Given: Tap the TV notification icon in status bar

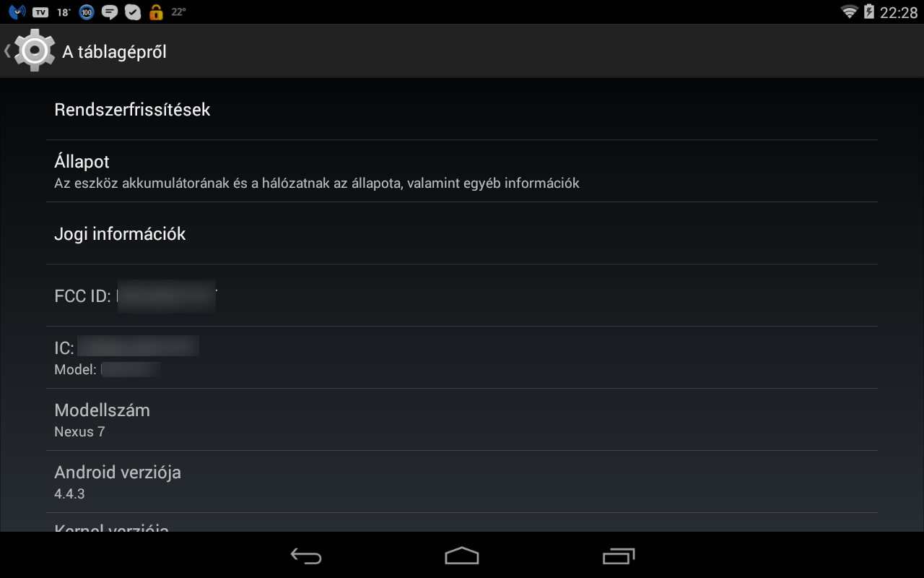Looking at the screenshot, I should pos(41,12).
